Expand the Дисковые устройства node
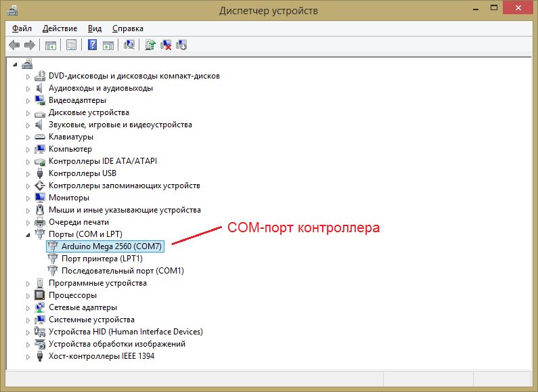The image size is (538, 392). (28, 113)
